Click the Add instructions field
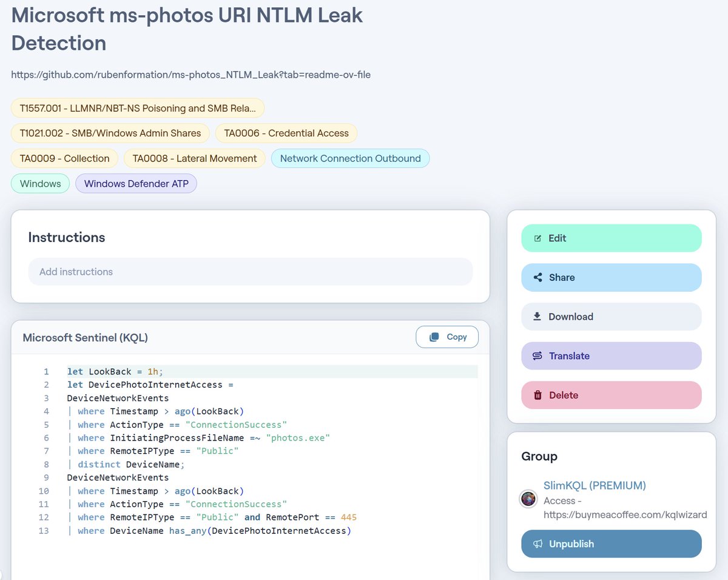Screen dimensions: 728x580 [251, 272]
